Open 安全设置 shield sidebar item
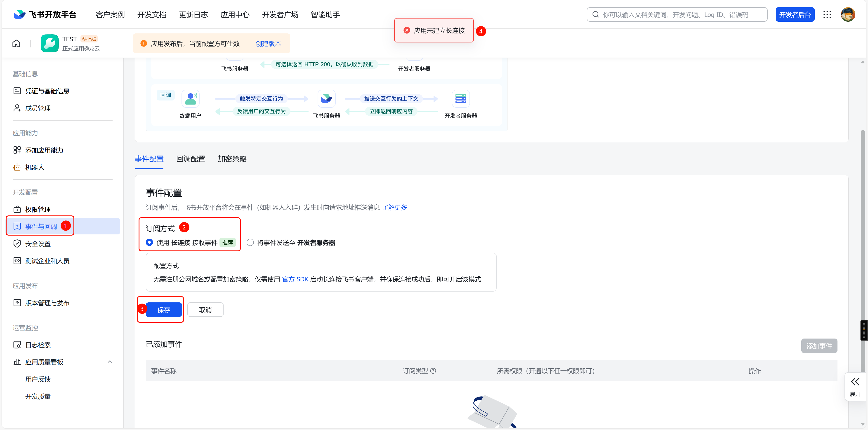The image size is (868, 430). click(x=38, y=243)
